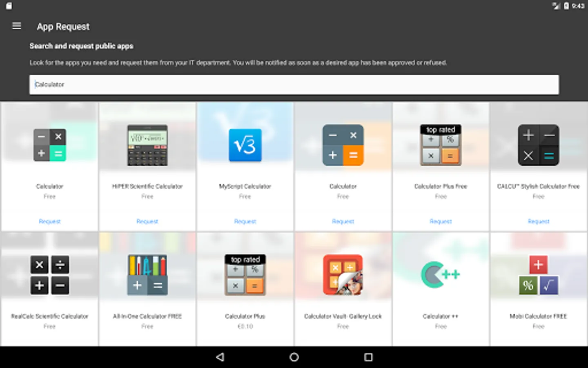Tap the notification icon in status bar

tap(9, 6)
